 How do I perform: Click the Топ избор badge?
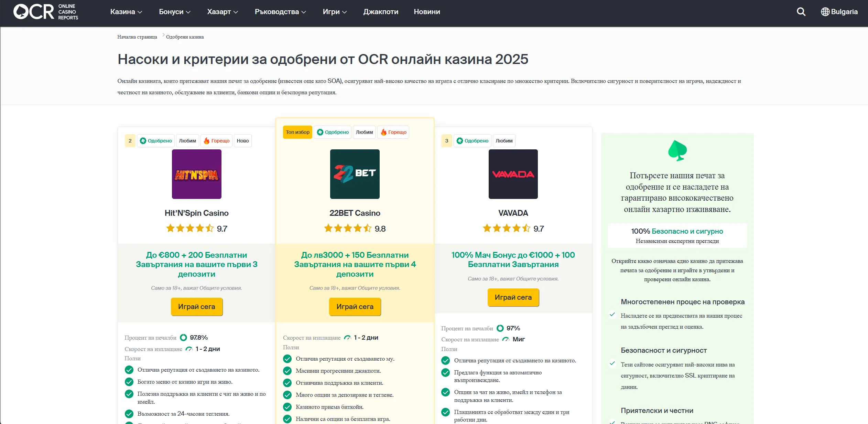tap(297, 132)
